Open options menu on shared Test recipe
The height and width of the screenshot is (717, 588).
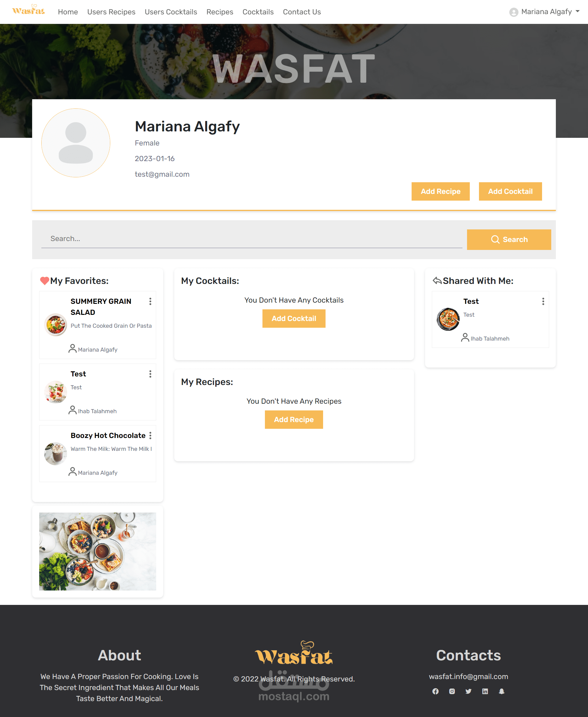pos(543,301)
